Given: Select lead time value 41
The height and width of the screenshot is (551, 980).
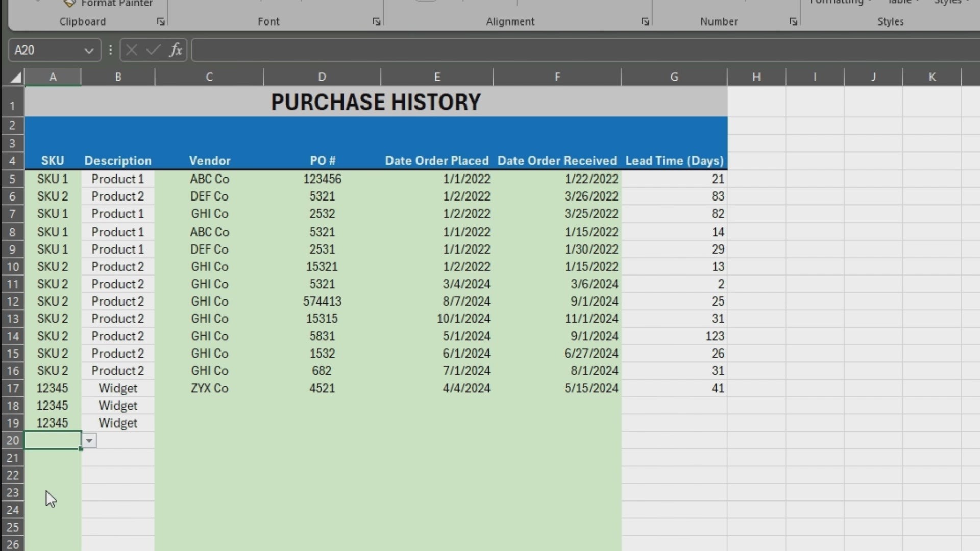Looking at the screenshot, I should click(674, 388).
